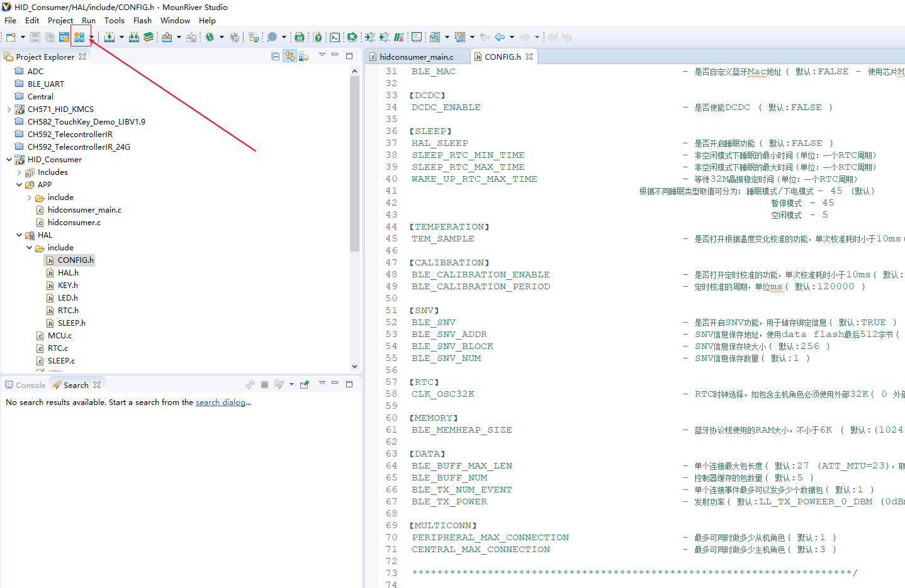Click the blue Back navigation arrow

point(500,37)
